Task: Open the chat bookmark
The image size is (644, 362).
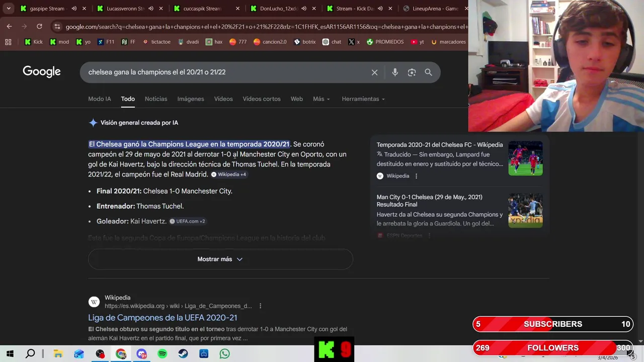Action: (332, 42)
